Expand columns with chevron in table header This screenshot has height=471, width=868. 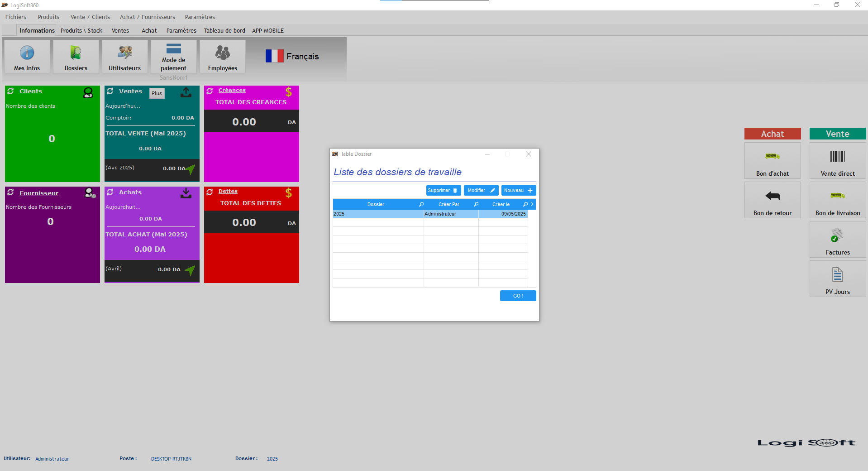tap(532, 204)
